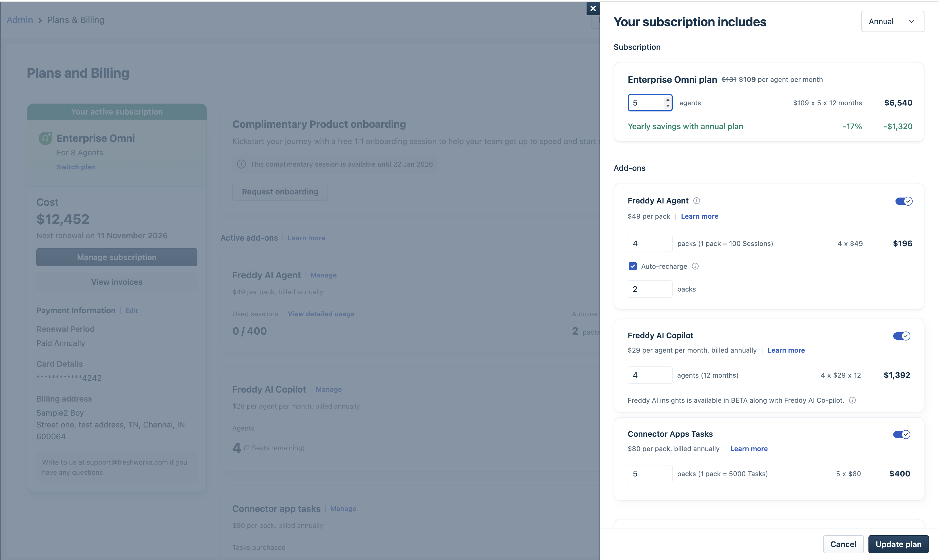Toggle the Connector Apps Tasks add-on
Viewport: 938px width, 560px height.
tap(901, 434)
